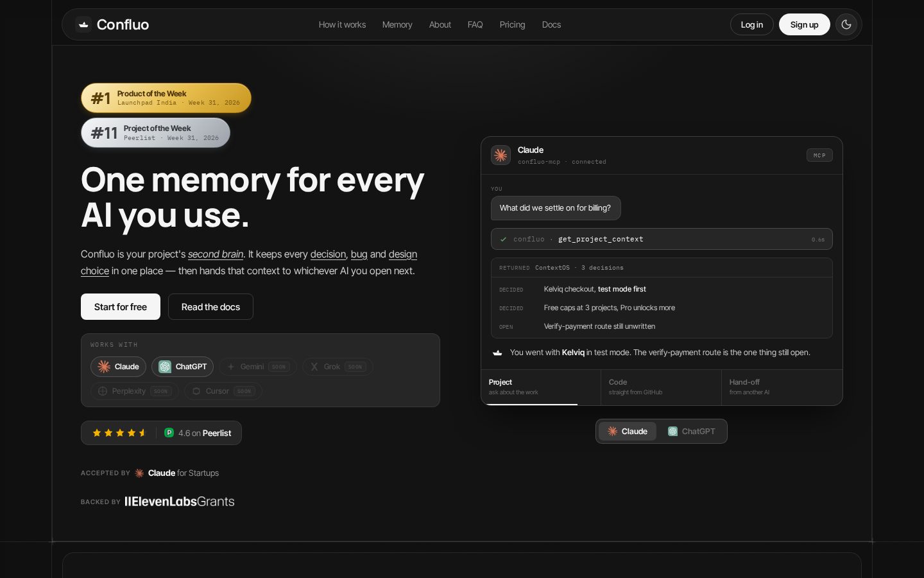The width and height of the screenshot is (924, 578).
Task: Toggle dark mode with the moon icon
Action: 846,24
